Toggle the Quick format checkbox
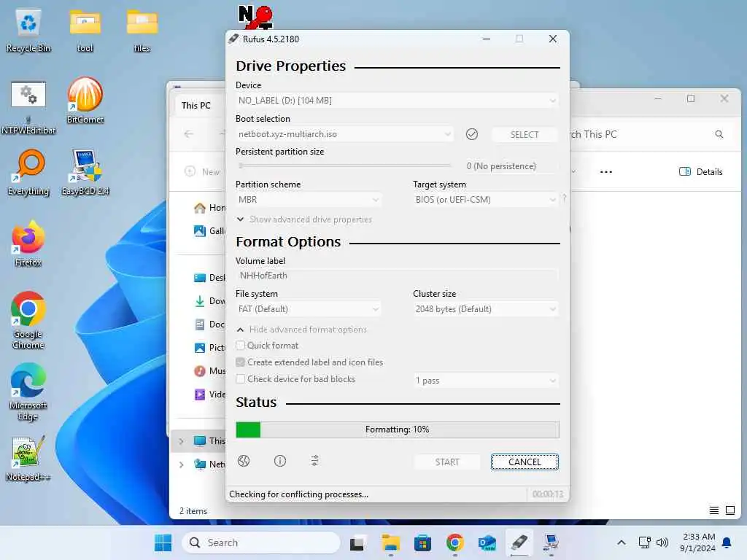This screenshot has height=560, width=747. [x=241, y=345]
